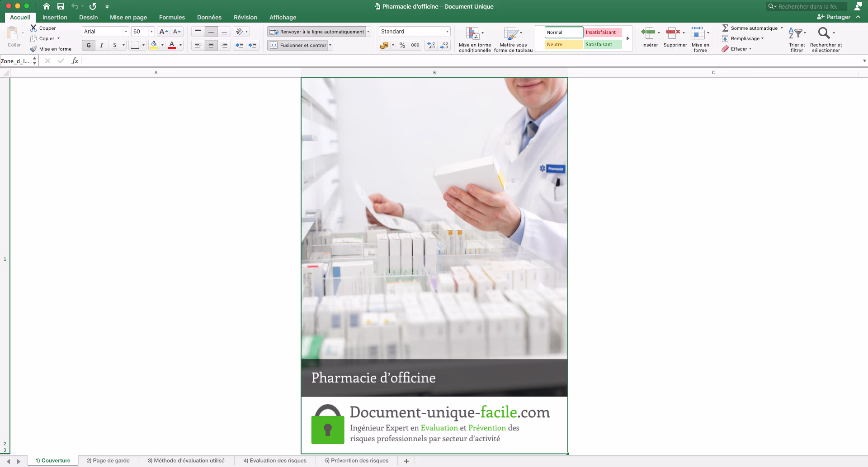Open sheet 4) Evaluation des risques
Image resolution: width=868 pixels, height=467 pixels.
[275, 461]
